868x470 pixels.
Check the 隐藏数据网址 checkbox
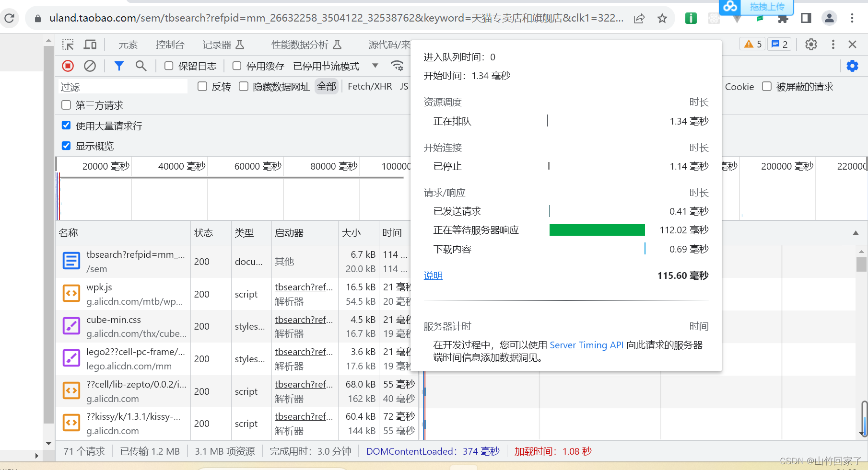coord(244,86)
